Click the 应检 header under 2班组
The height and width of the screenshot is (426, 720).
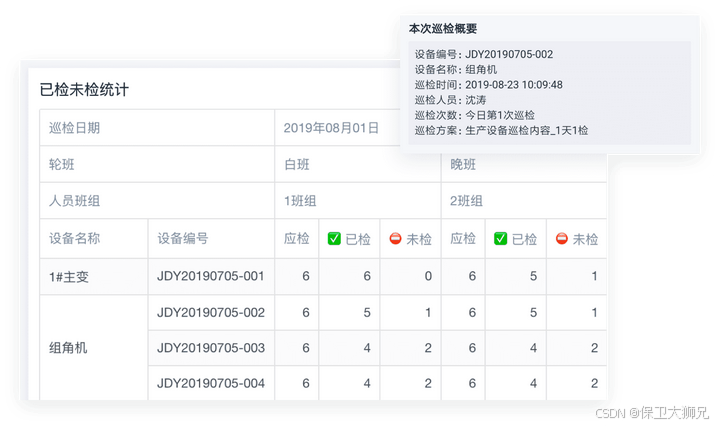pos(463,238)
